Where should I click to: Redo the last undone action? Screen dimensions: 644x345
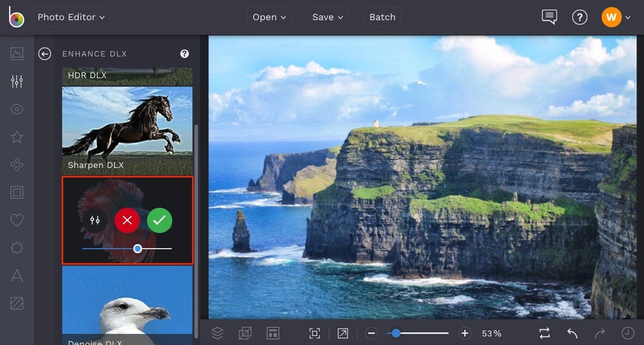[x=600, y=333]
